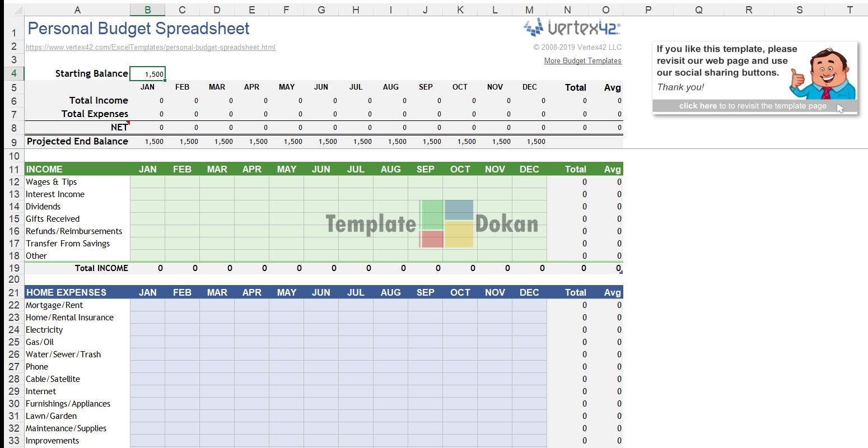Click the Vertex42 logo

click(572, 27)
